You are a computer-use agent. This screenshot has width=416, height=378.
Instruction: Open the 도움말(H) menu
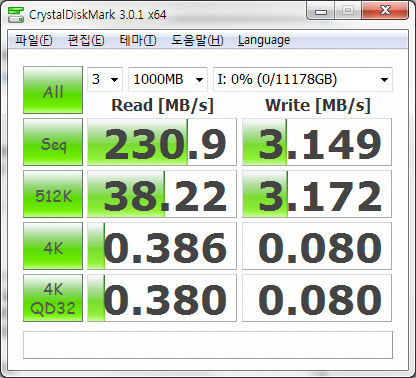pyautogui.click(x=197, y=40)
